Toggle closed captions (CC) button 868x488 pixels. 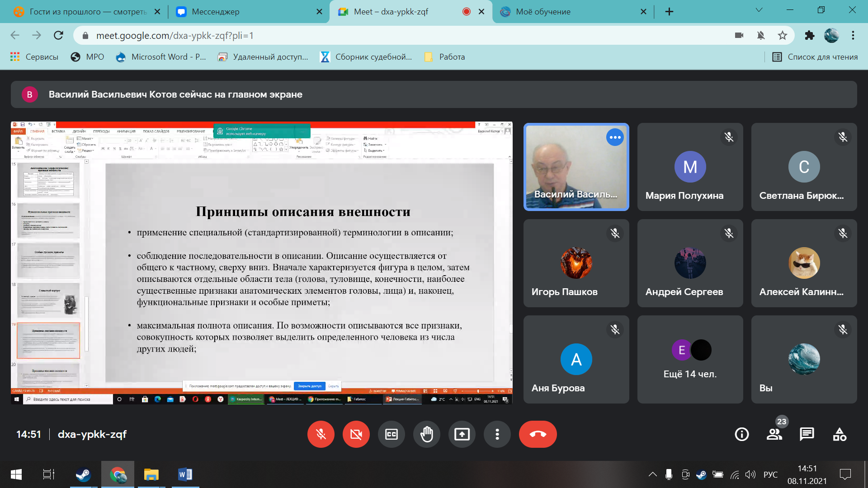[x=392, y=434]
